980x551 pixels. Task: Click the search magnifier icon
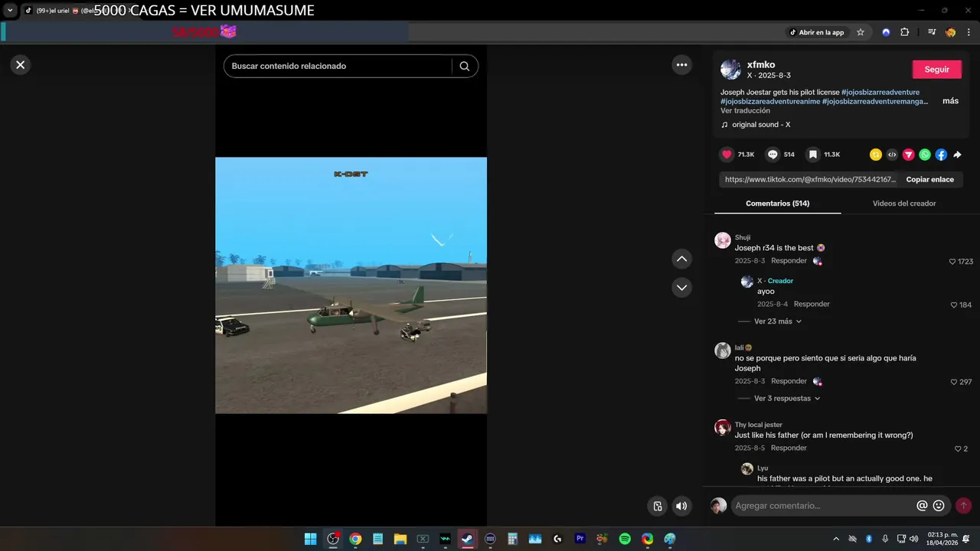tap(464, 66)
